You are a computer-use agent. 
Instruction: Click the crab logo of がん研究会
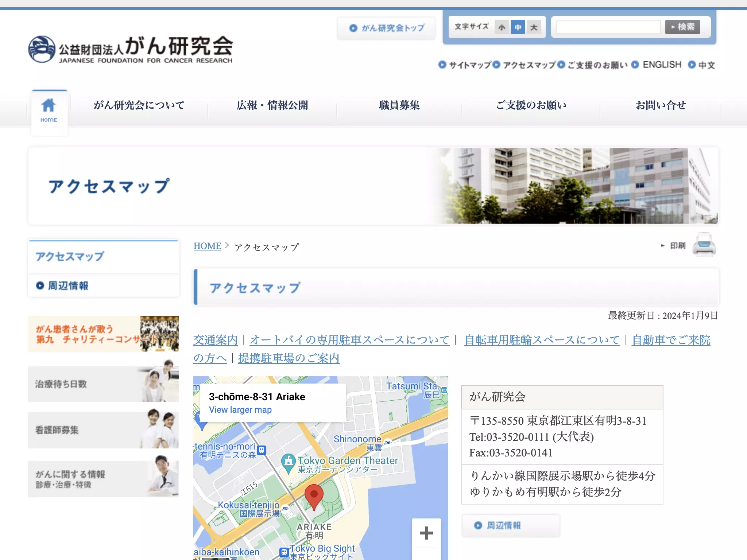tap(42, 49)
